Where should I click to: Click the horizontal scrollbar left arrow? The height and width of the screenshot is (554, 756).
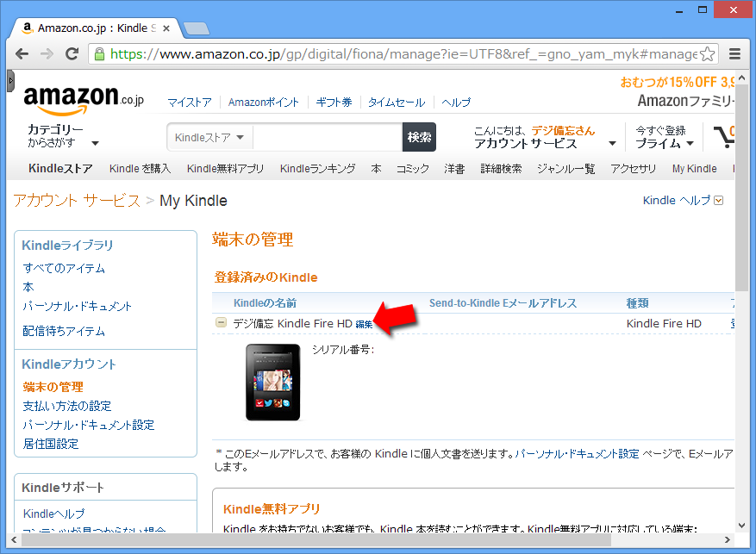(x=14, y=539)
